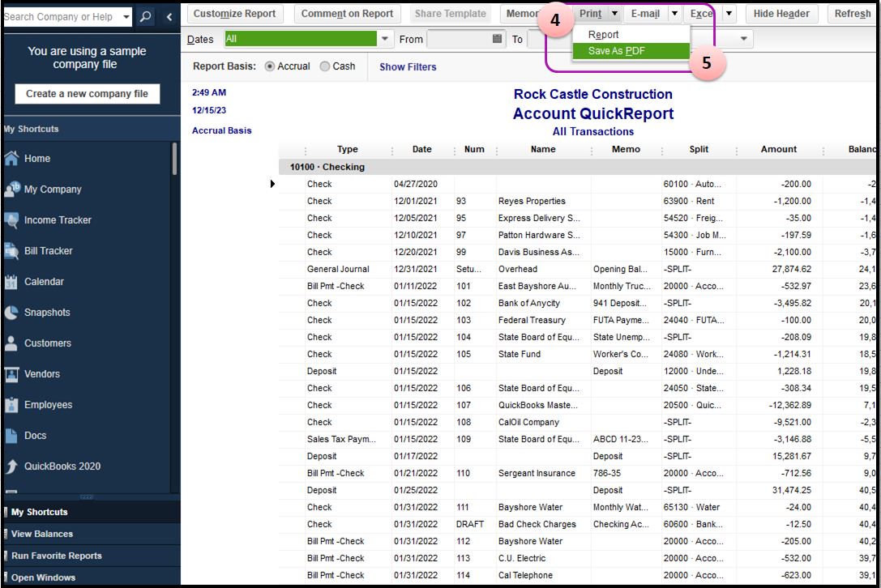Open the Print dropdown arrow

pyautogui.click(x=614, y=14)
